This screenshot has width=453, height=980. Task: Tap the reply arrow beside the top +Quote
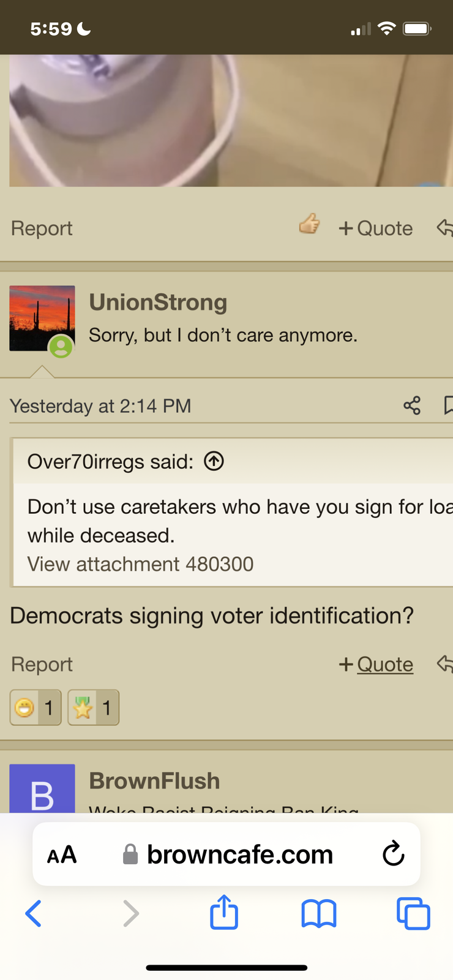tap(445, 228)
